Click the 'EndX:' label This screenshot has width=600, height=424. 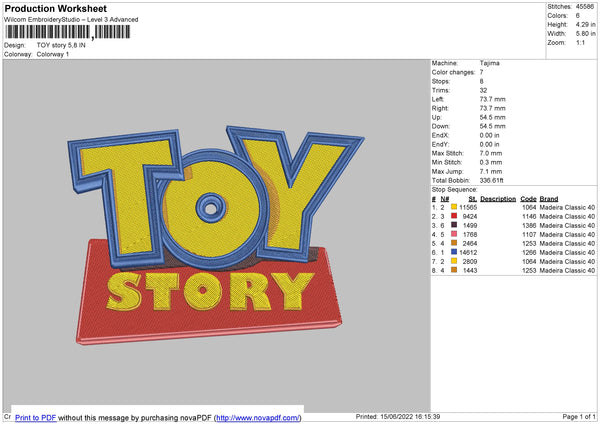tap(440, 135)
